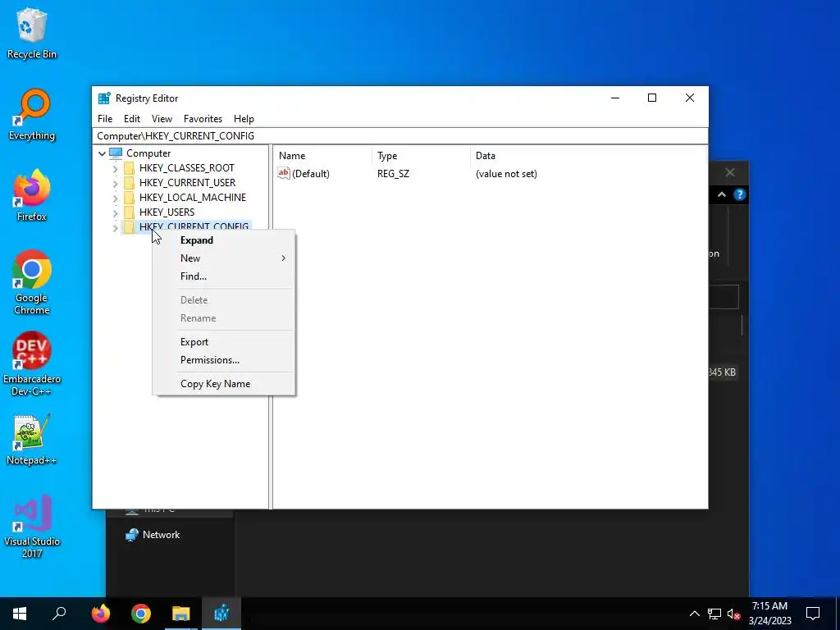Open the File menu
The width and height of the screenshot is (840, 630).
pyautogui.click(x=105, y=119)
